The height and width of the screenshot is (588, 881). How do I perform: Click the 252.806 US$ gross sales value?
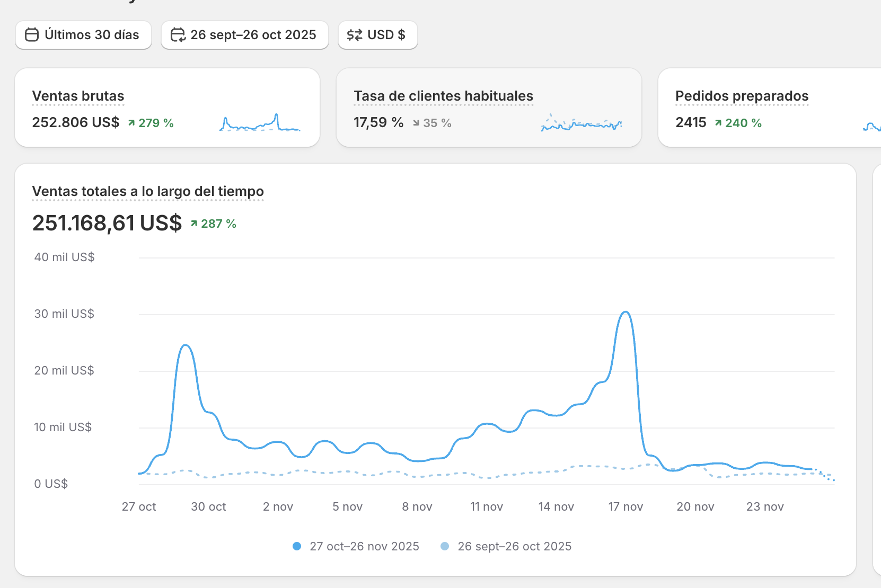[x=76, y=122]
